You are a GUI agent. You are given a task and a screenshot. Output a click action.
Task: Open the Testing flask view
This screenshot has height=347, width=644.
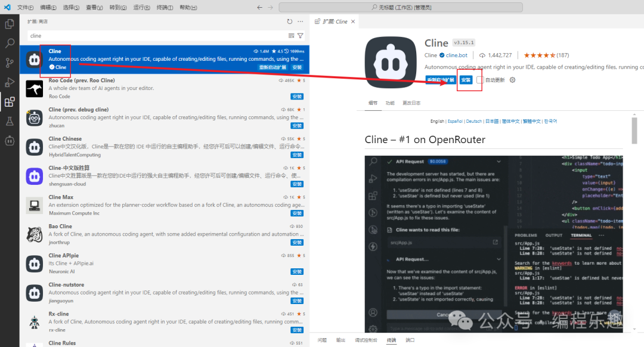(10, 120)
